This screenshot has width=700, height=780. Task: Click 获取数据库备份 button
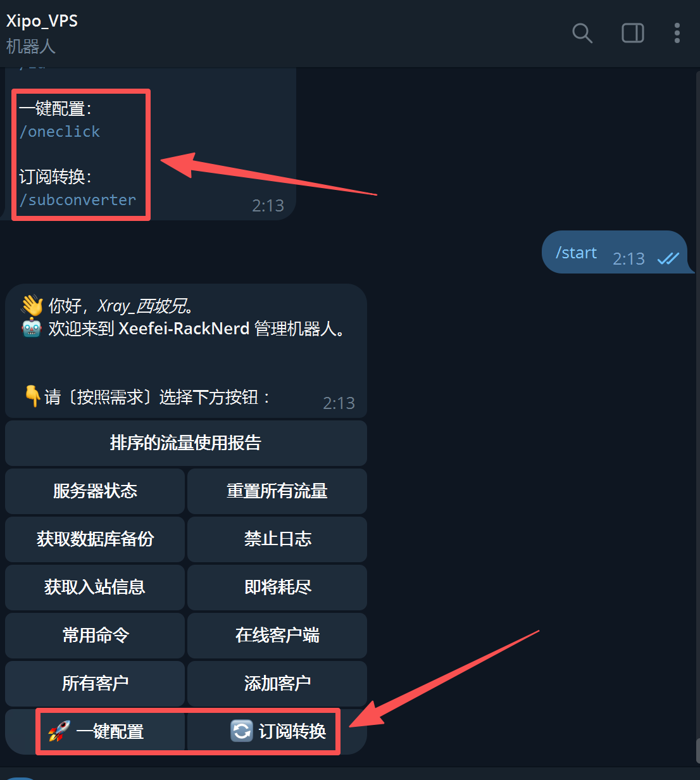pyautogui.click(x=95, y=539)
